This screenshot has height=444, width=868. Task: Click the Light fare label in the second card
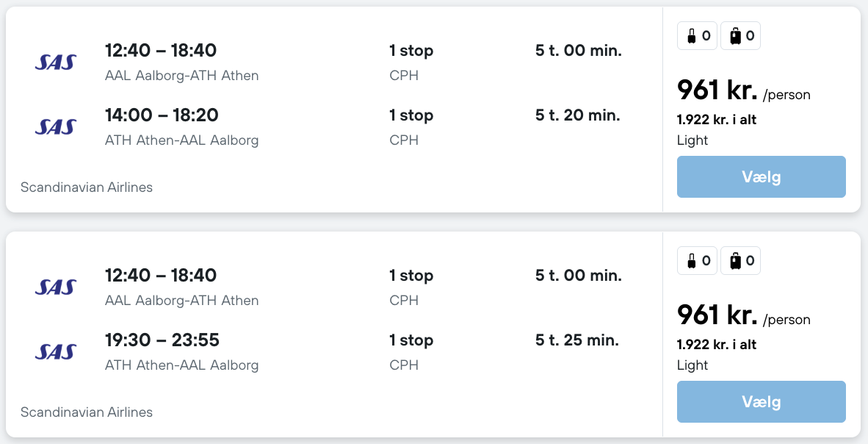tap(692, 365)
